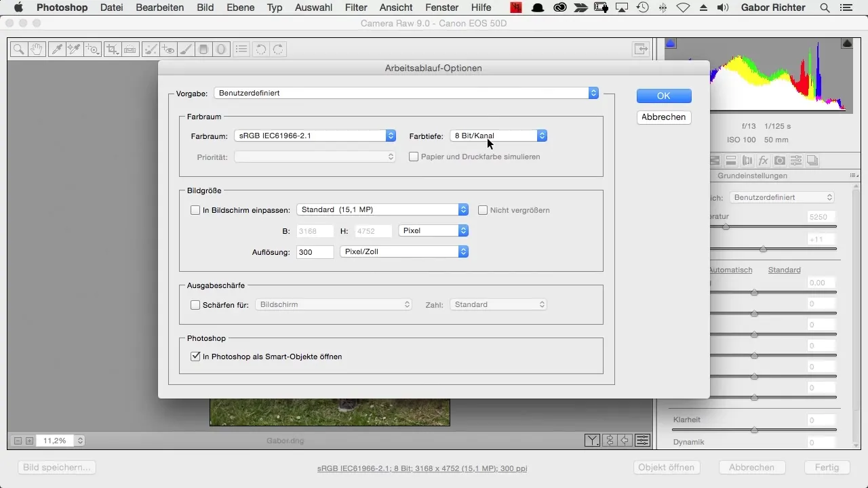Select the Zoom tool in Camera Raw toolbar
This screenshot has height=488, width=868.
[x=18, y=49]
